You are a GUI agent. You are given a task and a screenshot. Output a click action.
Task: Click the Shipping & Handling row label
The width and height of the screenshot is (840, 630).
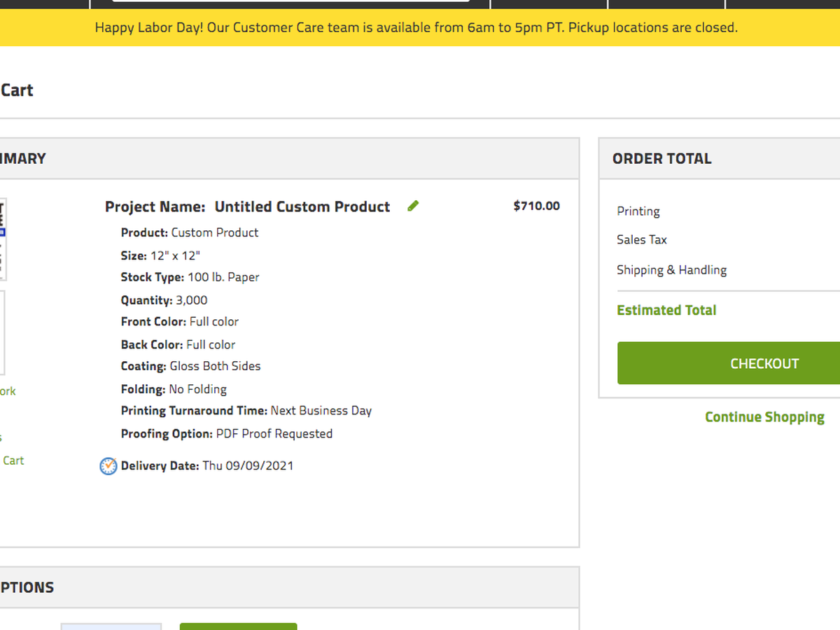[x=671, y=270]
